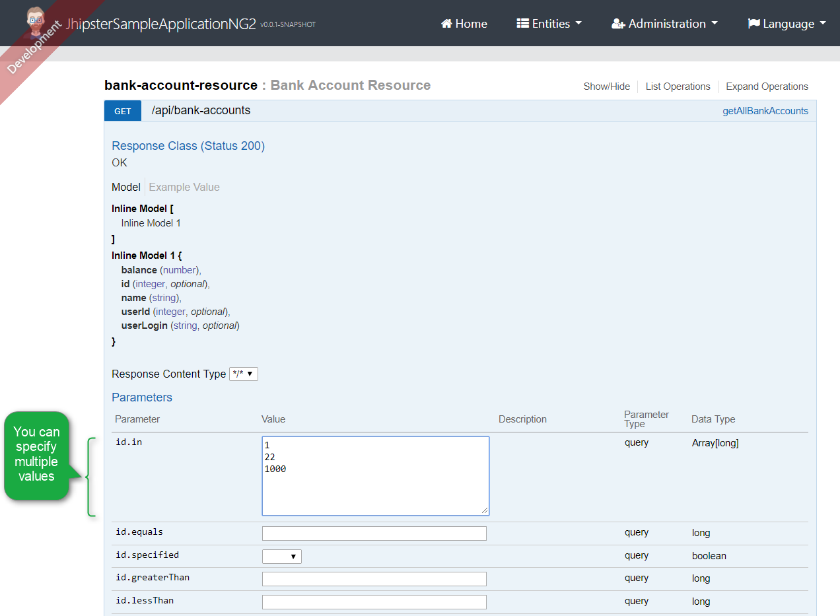Click the JHipster mascot logo icon
The image size is (840, 616).
[37, 24]
